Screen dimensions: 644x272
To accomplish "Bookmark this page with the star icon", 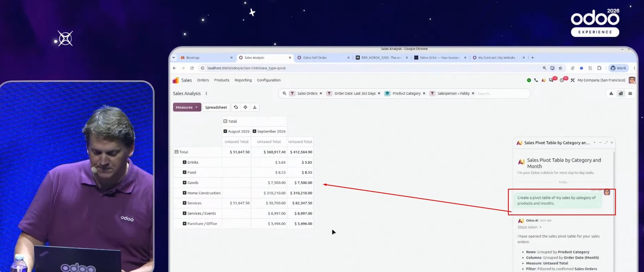I will 560,68.
